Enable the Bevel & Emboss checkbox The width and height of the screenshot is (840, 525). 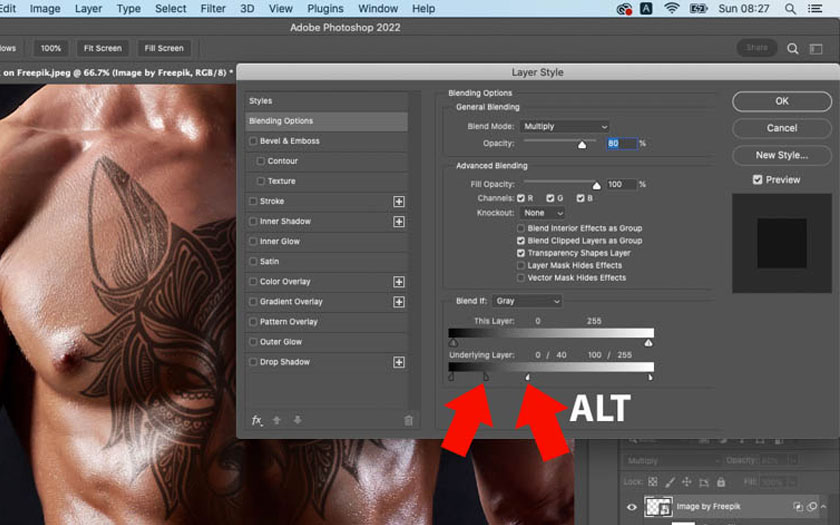(253, 141)
